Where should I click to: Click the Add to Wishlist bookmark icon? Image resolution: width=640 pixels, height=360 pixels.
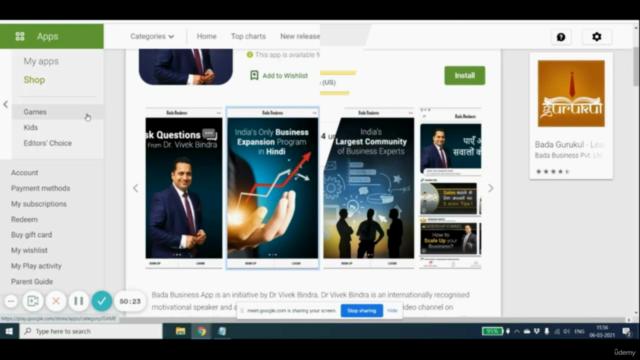[254, 75]
